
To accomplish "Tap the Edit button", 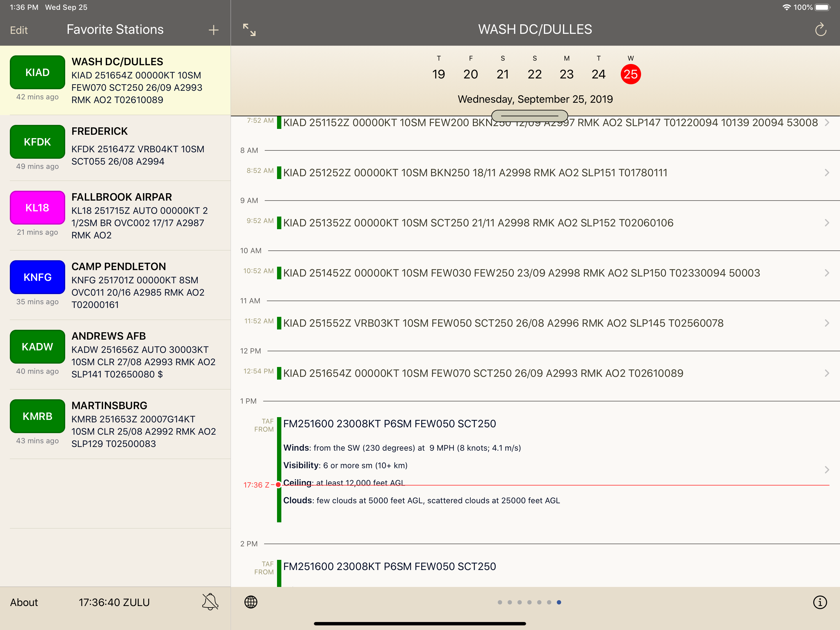I will 19,30.
